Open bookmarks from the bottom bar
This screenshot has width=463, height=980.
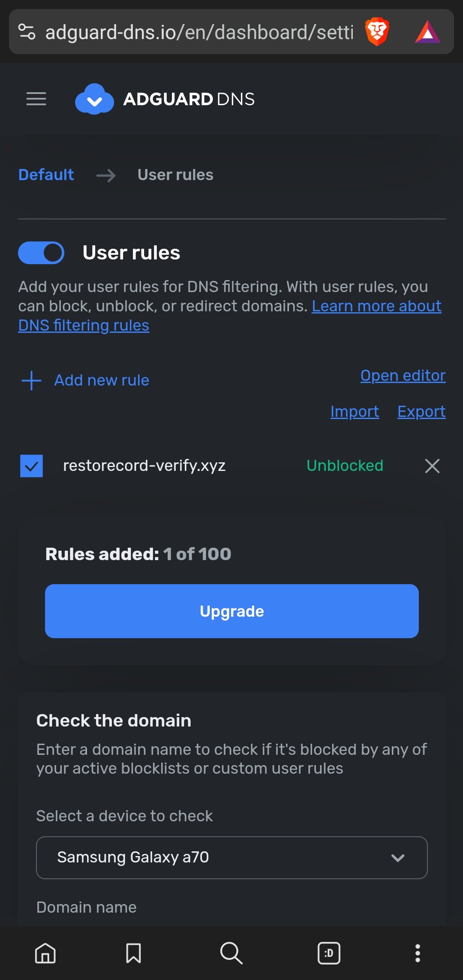133,954
